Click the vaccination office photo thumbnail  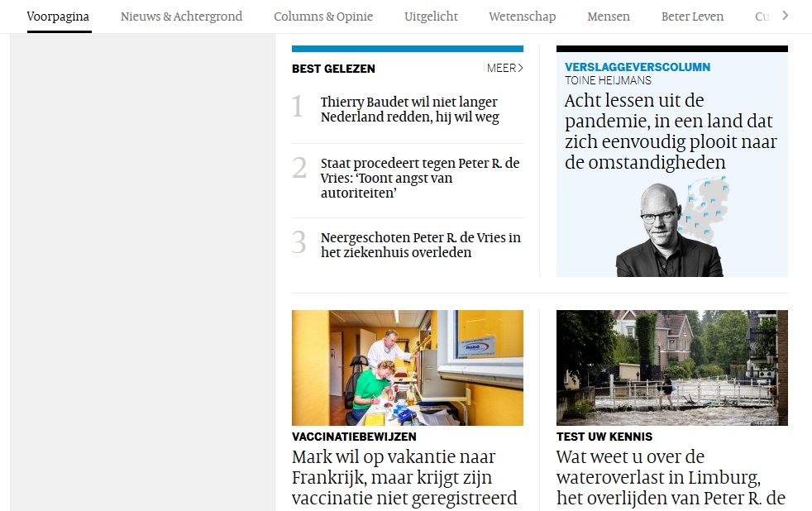coord(408,368)
